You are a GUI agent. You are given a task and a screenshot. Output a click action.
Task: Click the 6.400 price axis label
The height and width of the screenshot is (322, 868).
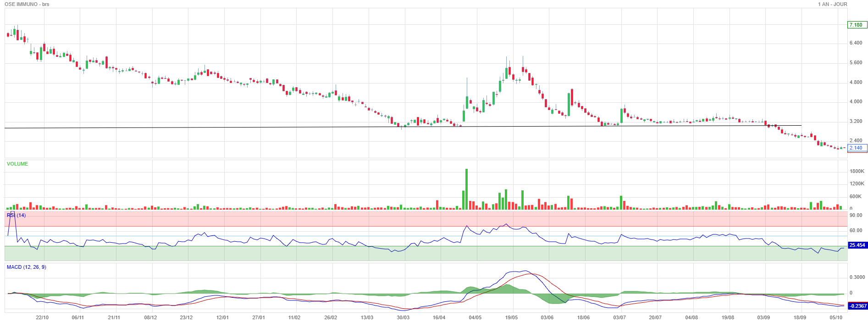(x=856, y=43)
